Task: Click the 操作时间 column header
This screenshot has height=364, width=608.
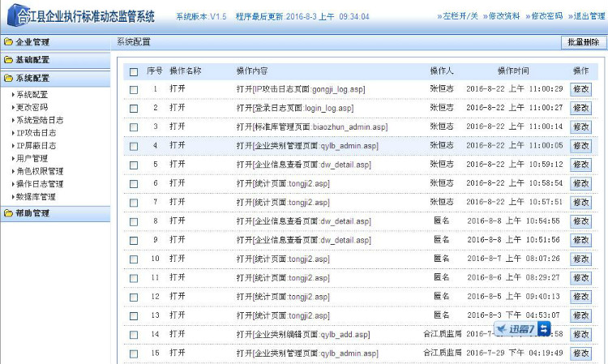Action: pyautogui.click(x=513, y=71)
